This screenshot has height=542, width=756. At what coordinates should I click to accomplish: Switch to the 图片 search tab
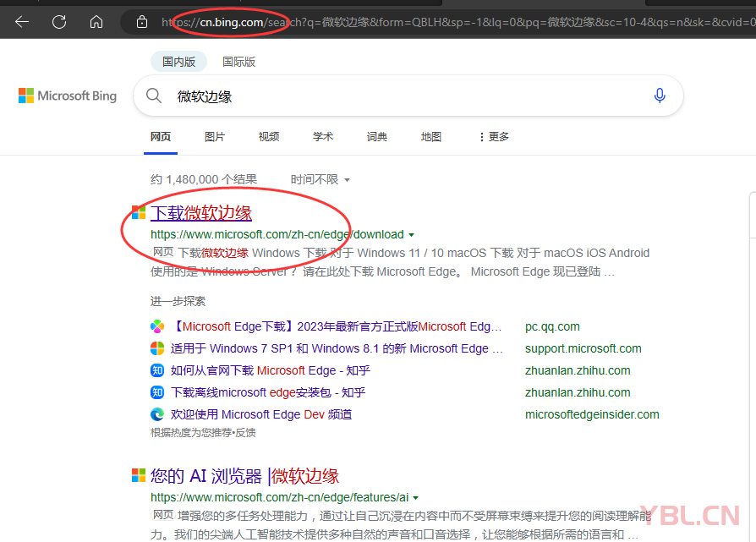[x=215, y=136]
